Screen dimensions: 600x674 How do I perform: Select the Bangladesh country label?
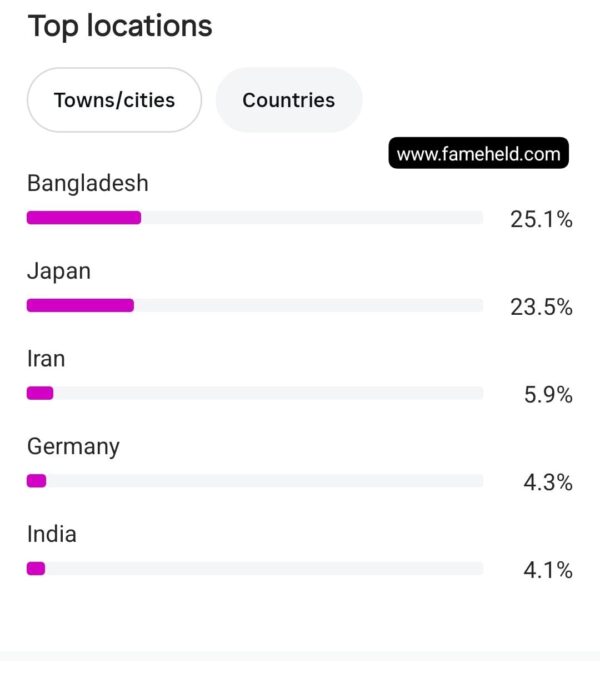pyautogui.click(x=88, y=183)
